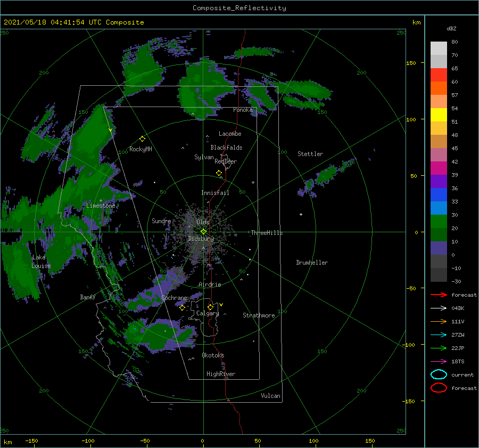Click the red forecast arrow in legend
Image resolution: width=479 pixels, height=448 pixels.
coord(439,295)
